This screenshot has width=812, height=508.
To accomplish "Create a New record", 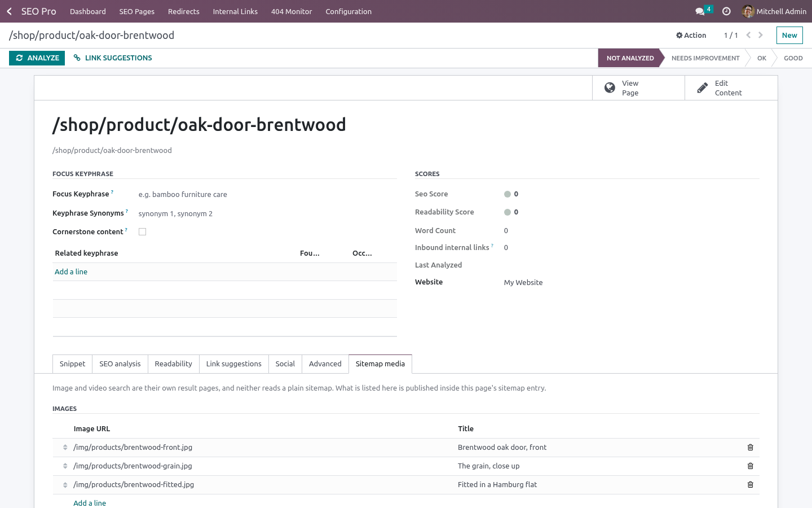I will [x=789, y=36].
